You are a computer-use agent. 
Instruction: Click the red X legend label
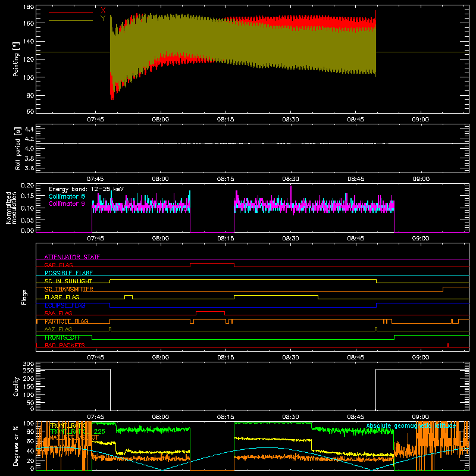point(103,11)
